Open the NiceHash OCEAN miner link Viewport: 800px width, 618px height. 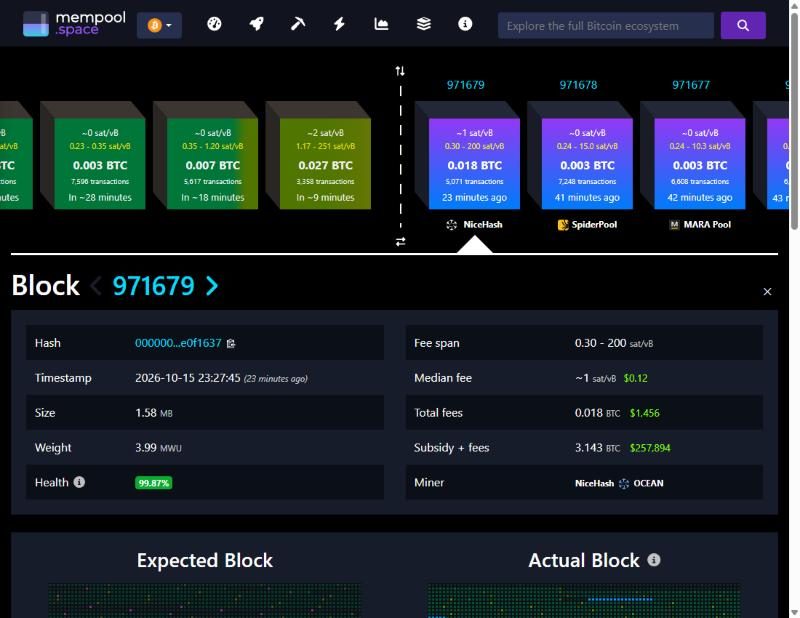619,483
